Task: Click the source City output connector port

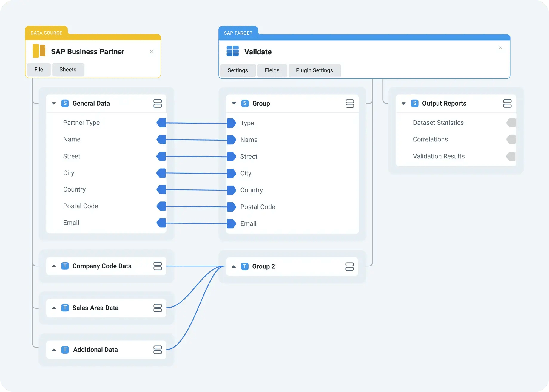Action: pos(161,173)
